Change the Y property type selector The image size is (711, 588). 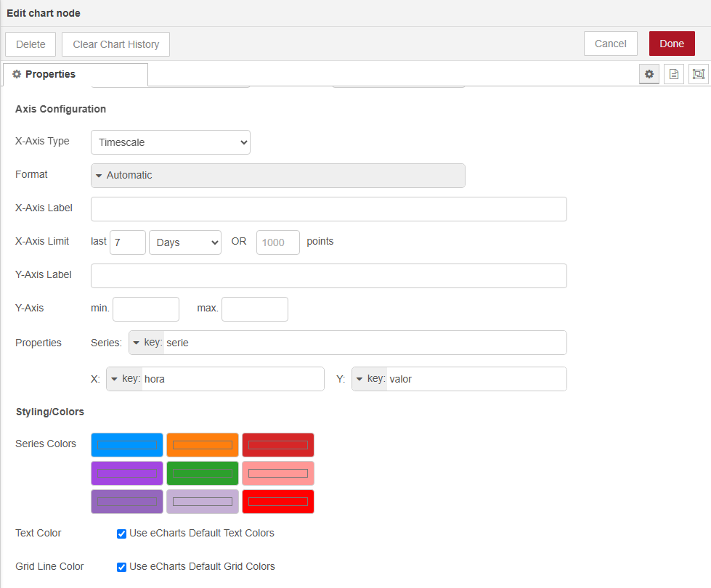(x=370, y=379)
